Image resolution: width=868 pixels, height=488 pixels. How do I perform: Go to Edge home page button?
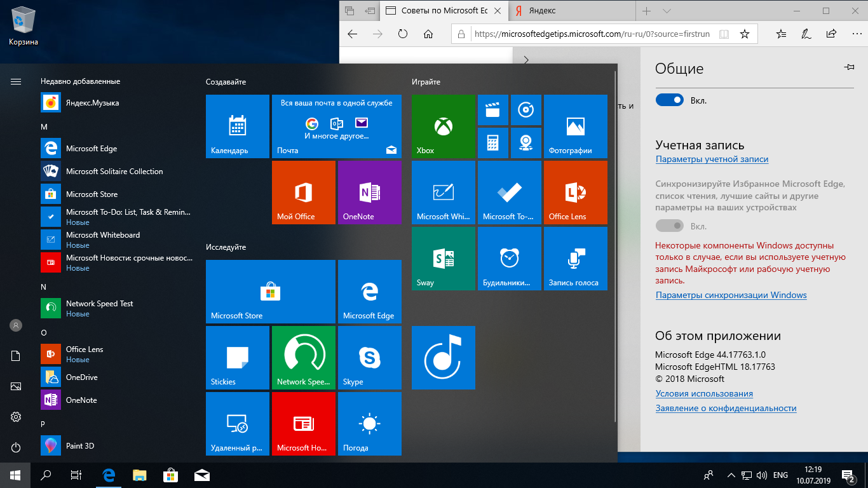click(428, 34)
